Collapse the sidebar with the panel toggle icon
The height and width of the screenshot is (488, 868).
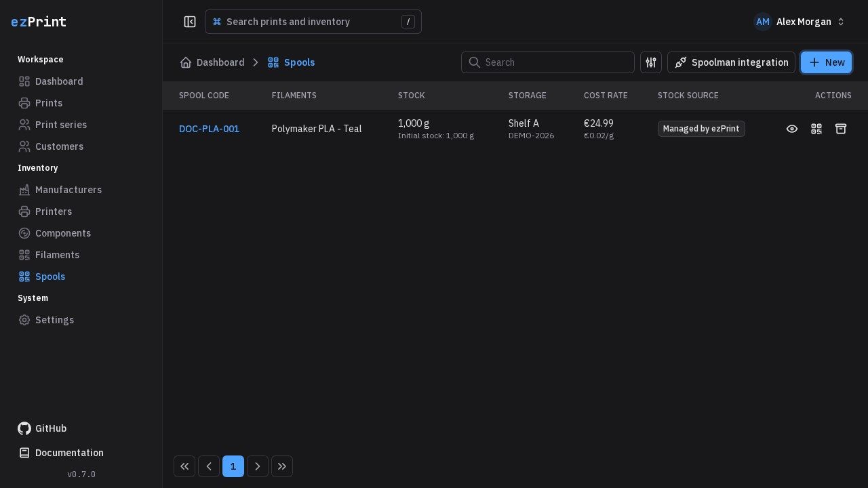coord(190,22)
